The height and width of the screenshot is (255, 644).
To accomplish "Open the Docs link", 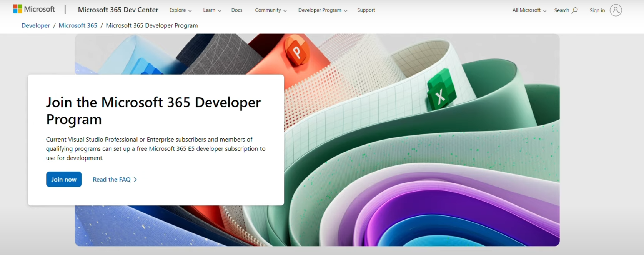I will click(237, 10).
